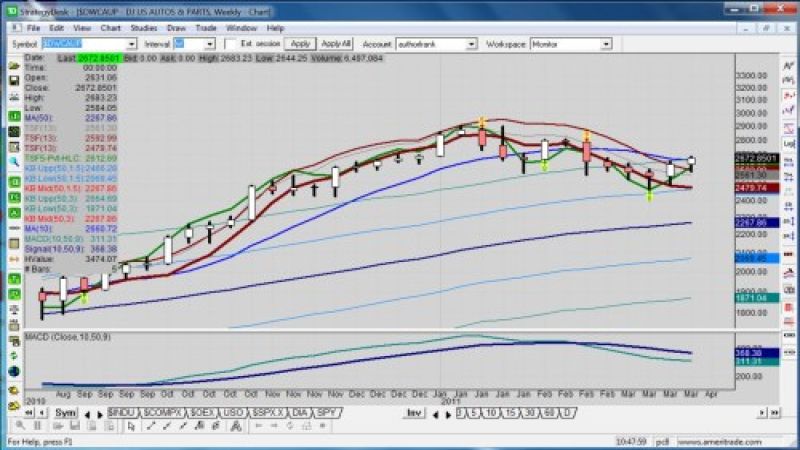
Task: Click the Sym button at bottom left
Action: [x=65, y=412]
